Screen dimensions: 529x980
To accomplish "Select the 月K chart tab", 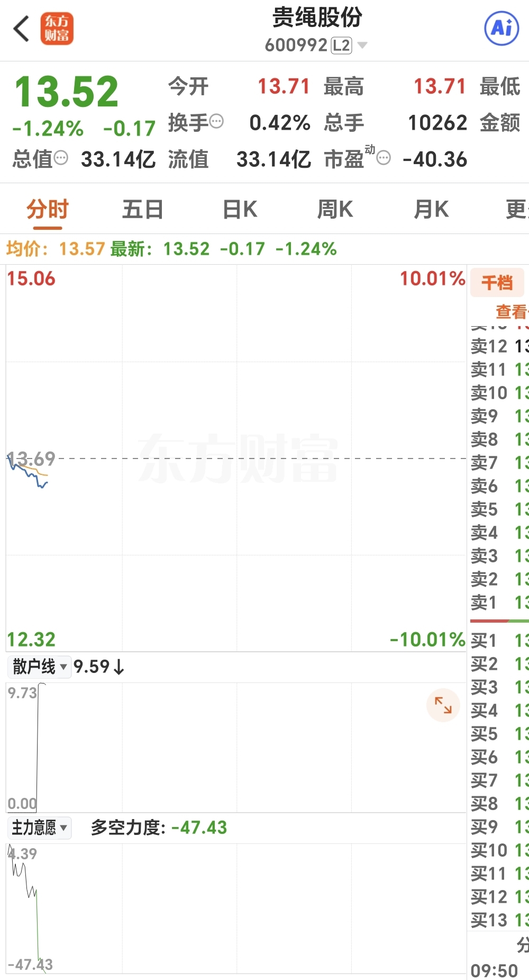I will coord(431,210).
